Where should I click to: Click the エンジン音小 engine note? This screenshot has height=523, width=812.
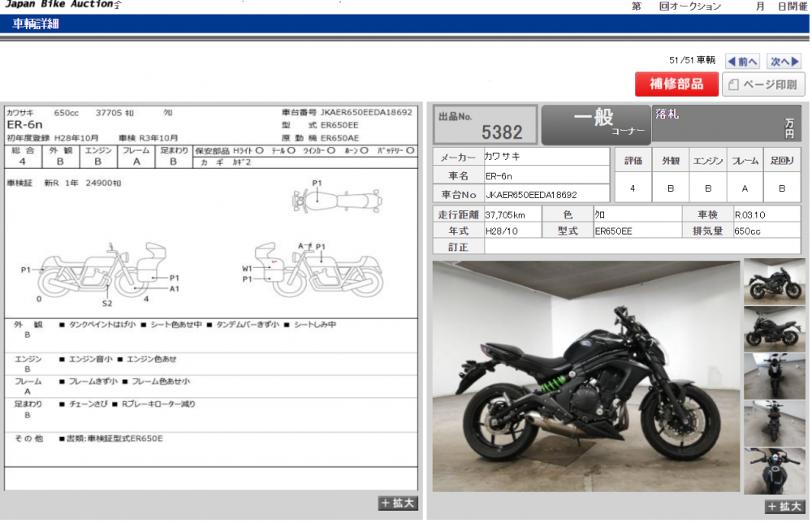click(91, 359)
